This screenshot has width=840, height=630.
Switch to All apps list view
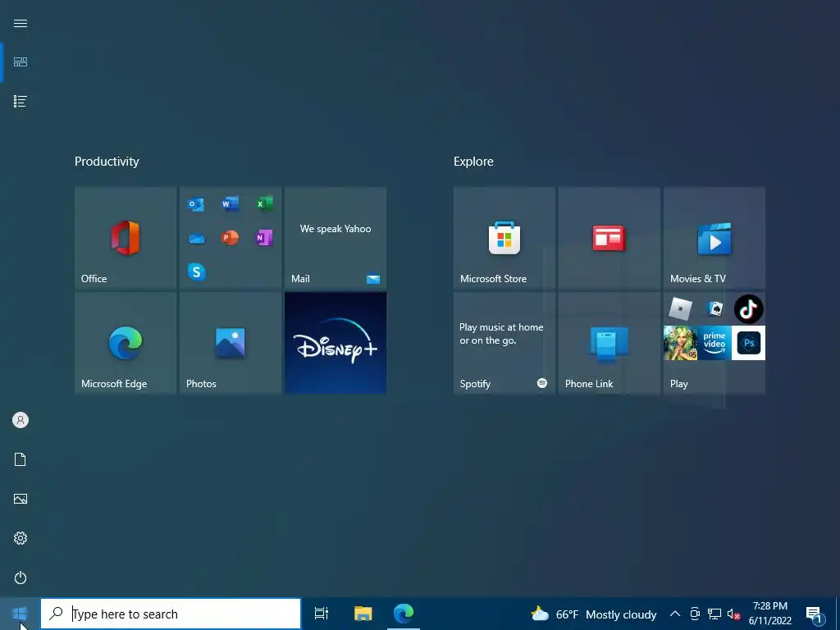click(x=21, y=101)
